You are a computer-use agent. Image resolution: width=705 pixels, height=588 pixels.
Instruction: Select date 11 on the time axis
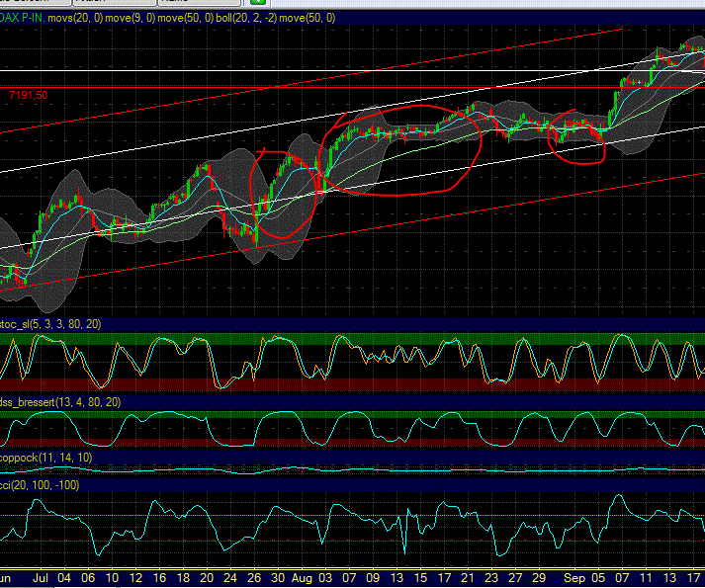(646, 578)
